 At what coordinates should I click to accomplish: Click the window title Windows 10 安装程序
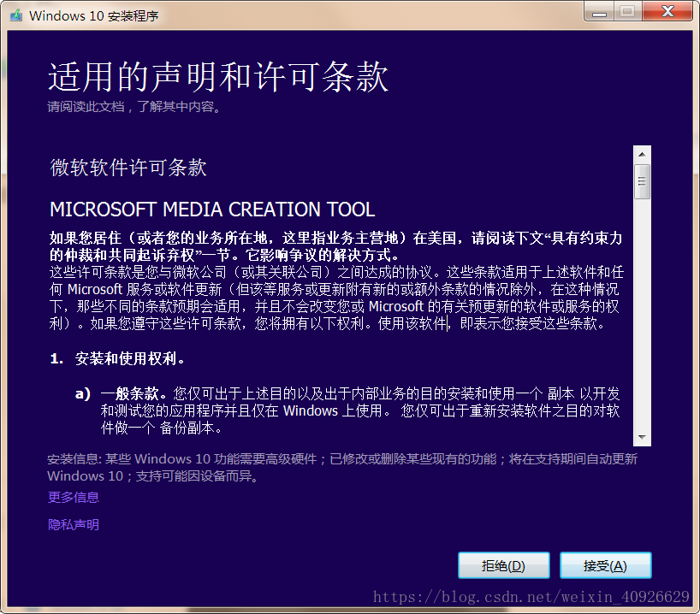point(94,16)
